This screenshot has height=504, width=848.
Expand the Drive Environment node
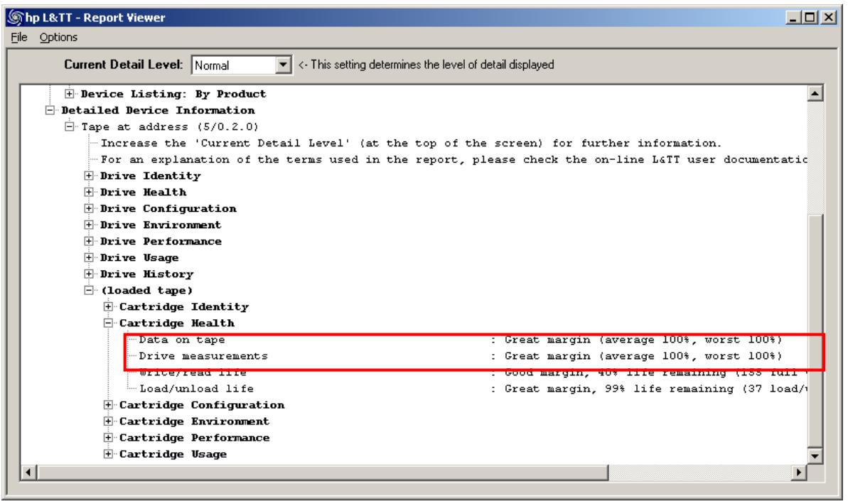pos(89,225)
